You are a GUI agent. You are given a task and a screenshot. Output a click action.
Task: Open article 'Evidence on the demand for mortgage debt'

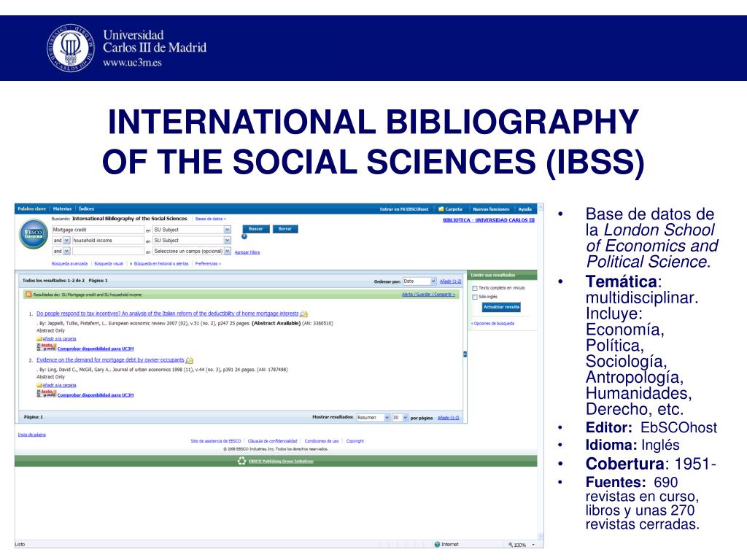(110, 360)
